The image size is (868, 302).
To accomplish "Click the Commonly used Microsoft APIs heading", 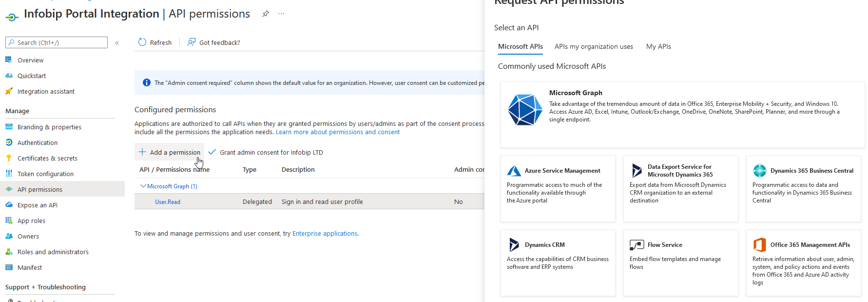I will (x=552, y=66).
